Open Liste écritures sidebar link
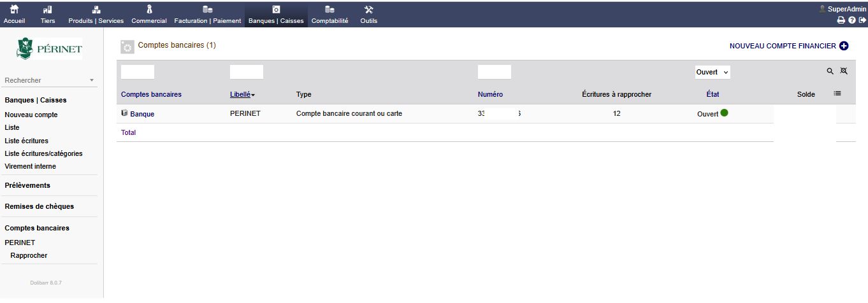868x303 pixels. coord(26,141)
